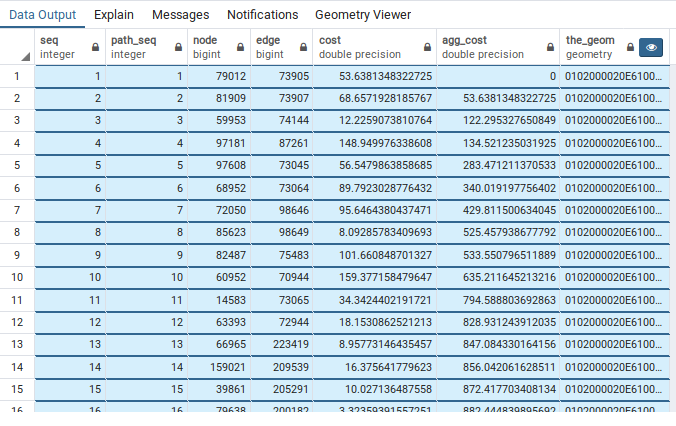Select row number 8 header
676x426 pixels.
click(x=17, y=232)
